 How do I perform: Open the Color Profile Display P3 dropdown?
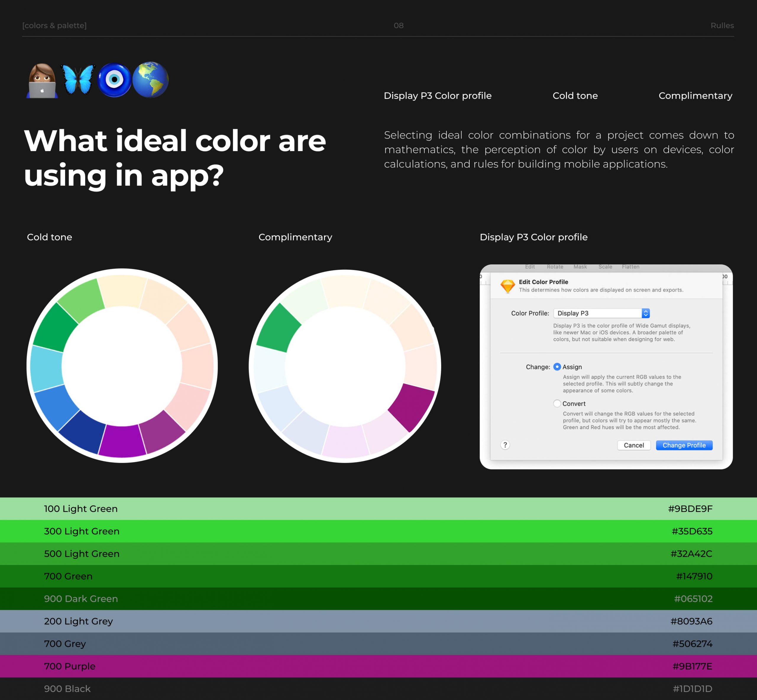pyautogui.click(x=598, y=313)
